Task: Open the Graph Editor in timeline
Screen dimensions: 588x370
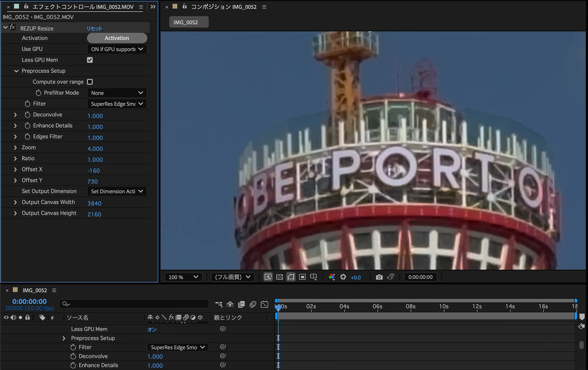Action: pos(264,304)
